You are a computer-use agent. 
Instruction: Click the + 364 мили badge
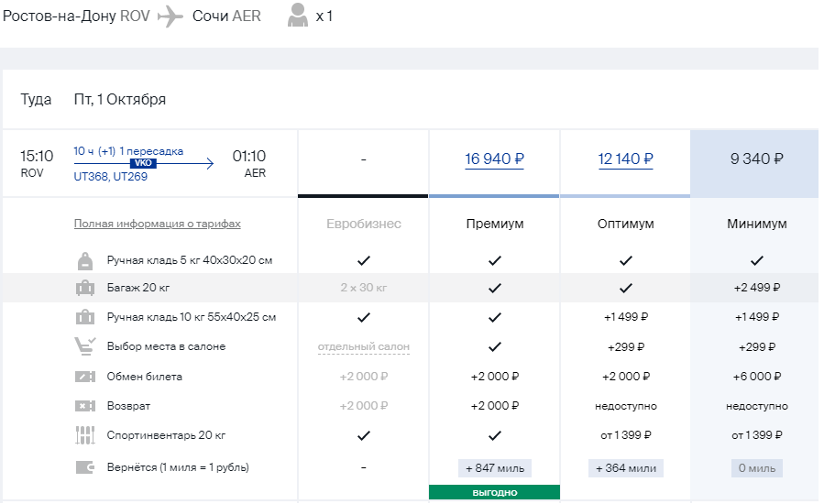click(x=625, y=468)
